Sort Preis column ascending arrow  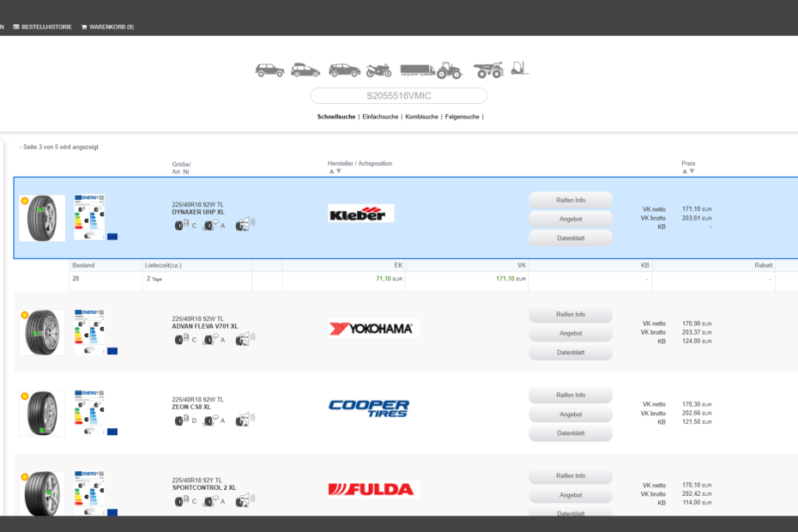pyautogui.click(x=685, y=171)
